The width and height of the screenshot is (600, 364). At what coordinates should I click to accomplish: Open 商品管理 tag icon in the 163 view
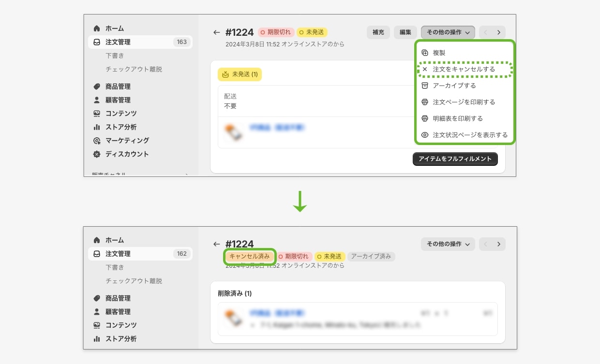click(x=97, y=87)
